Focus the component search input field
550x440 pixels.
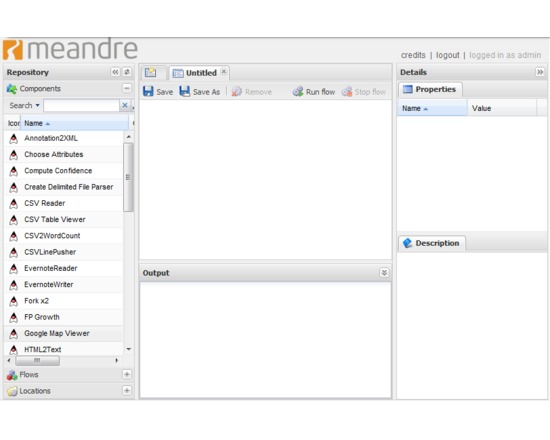click(81, 105)
